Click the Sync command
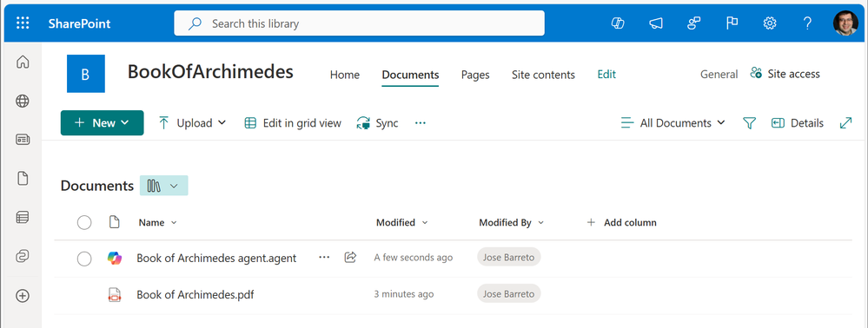The height and width of the screenshot is (328, 868). coord(378,123)
